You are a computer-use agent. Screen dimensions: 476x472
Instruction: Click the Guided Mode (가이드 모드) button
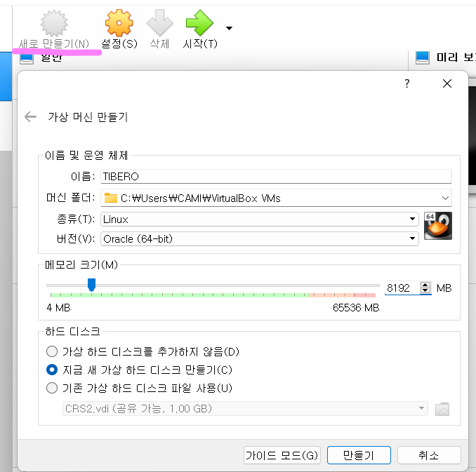(282, 455)
